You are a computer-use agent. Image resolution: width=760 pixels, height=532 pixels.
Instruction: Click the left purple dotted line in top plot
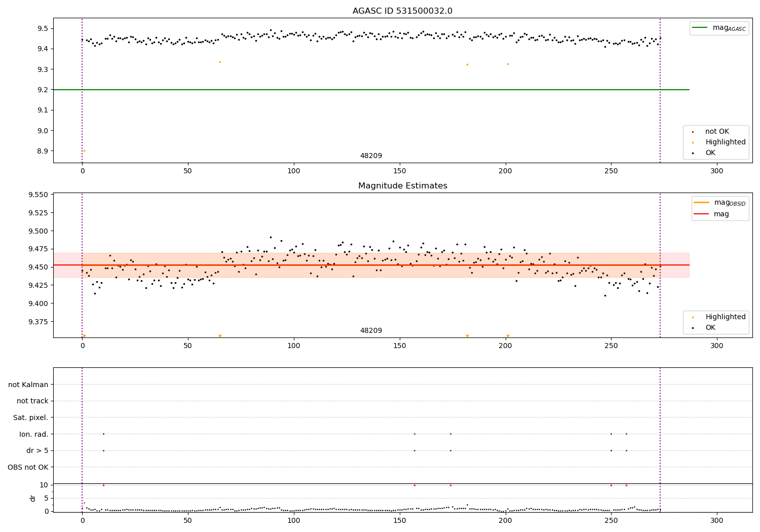pos(82,90)
